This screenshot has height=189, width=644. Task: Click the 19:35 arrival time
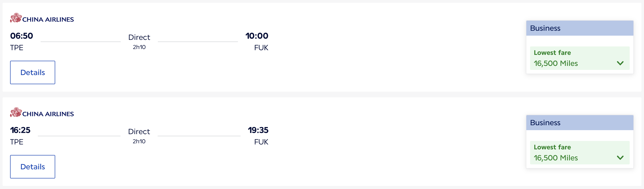[x=258, y=130]
